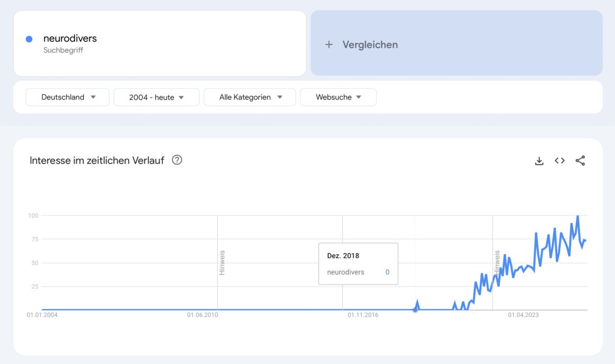Click the blue dot beside neurodivers

(x=29, y=39)
